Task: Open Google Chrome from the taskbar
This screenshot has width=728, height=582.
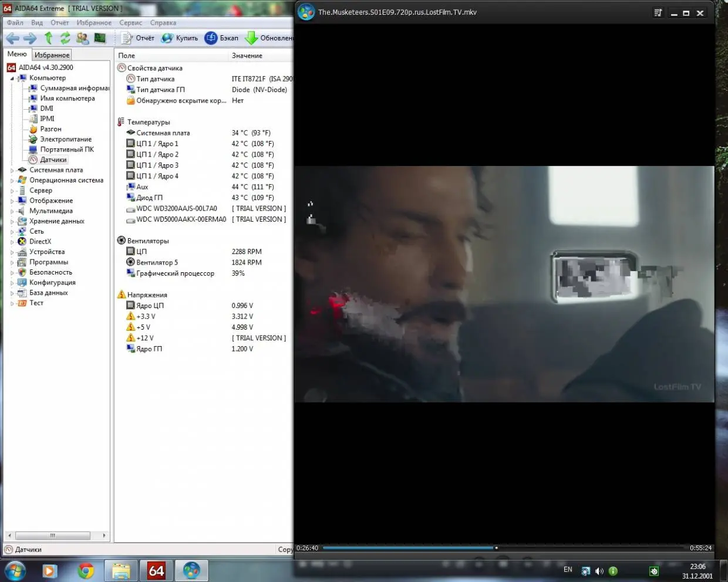Action: pos(86,571)
